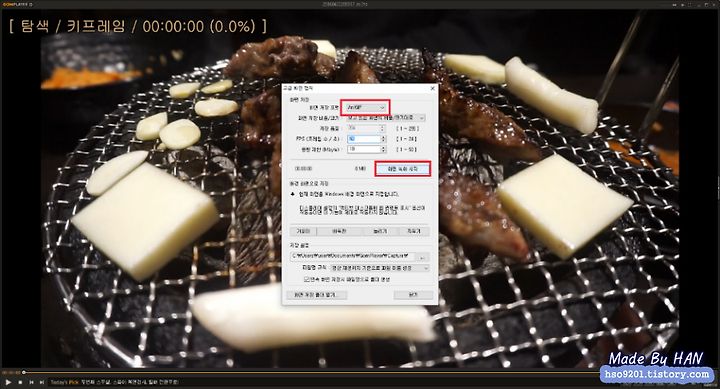Click the time limit value field

pyautogui.click(x=364, y=149)
